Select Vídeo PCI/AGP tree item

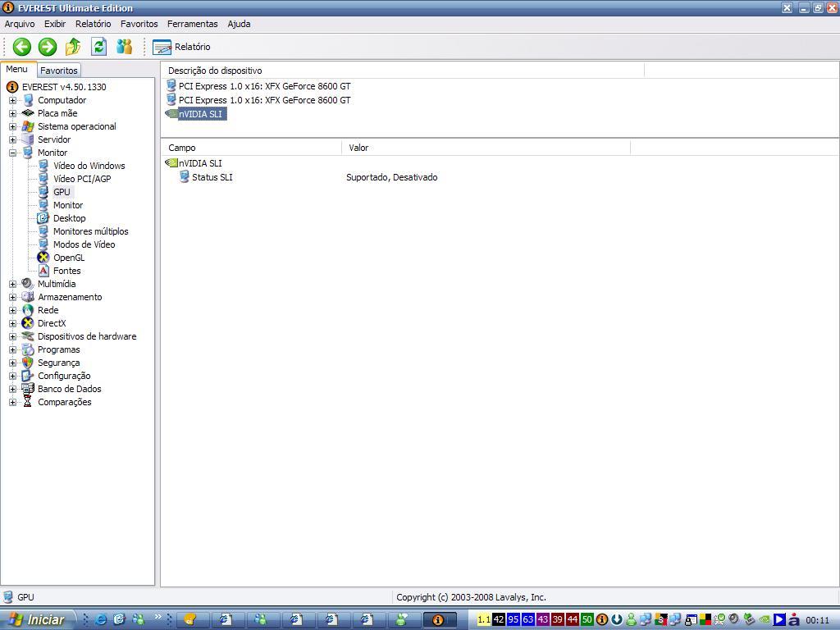pos(82,179)
